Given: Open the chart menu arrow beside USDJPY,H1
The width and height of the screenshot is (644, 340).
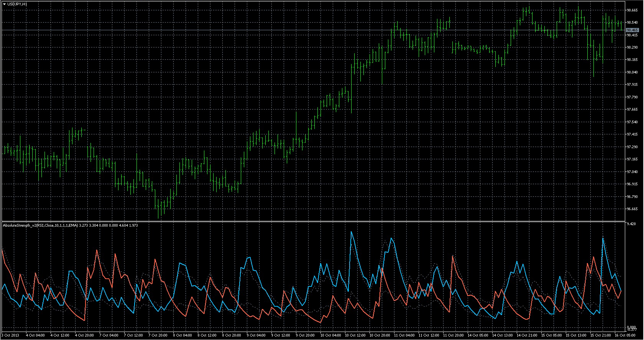Looking at the screenshot, I should (4, 4).
